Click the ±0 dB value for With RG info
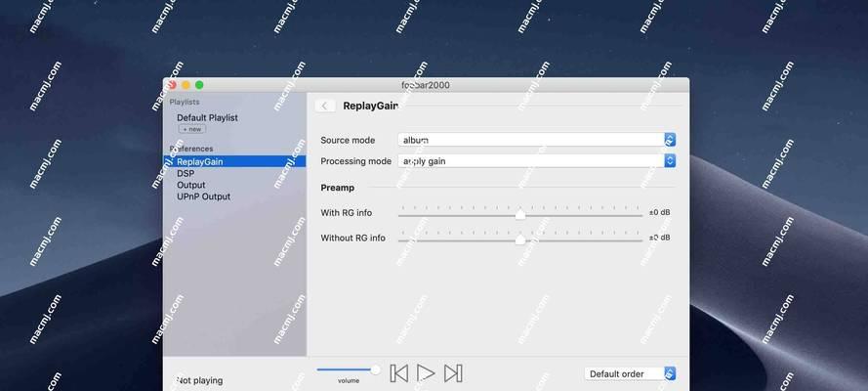 point(659,213)
